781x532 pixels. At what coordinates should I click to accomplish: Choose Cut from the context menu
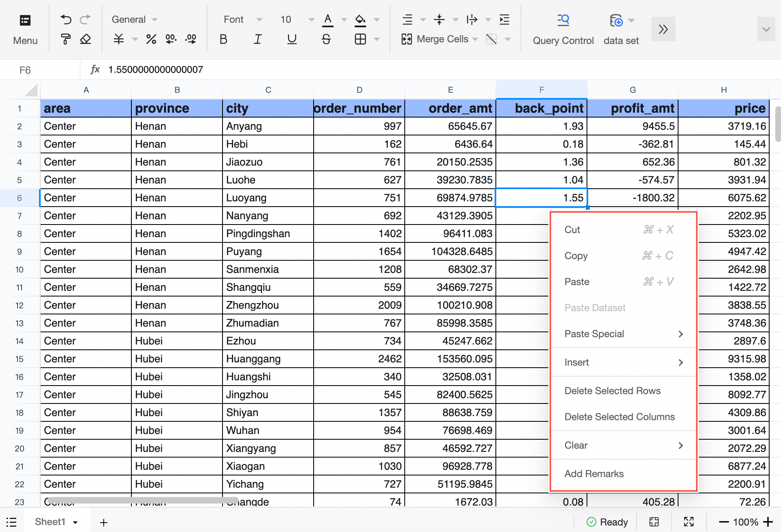pyautogui.click(x=623, y=230)
